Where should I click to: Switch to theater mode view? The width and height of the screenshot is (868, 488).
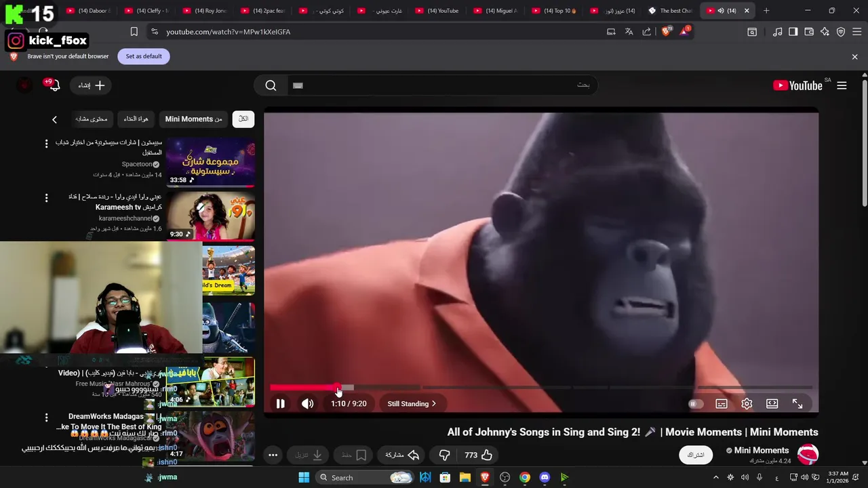tap(772, 404)
